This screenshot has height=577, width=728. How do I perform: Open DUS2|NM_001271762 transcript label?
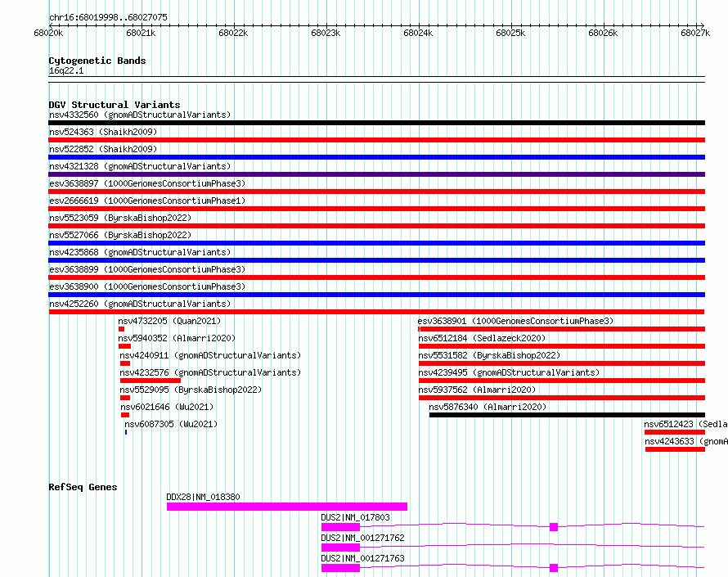[x=362, y=538]
